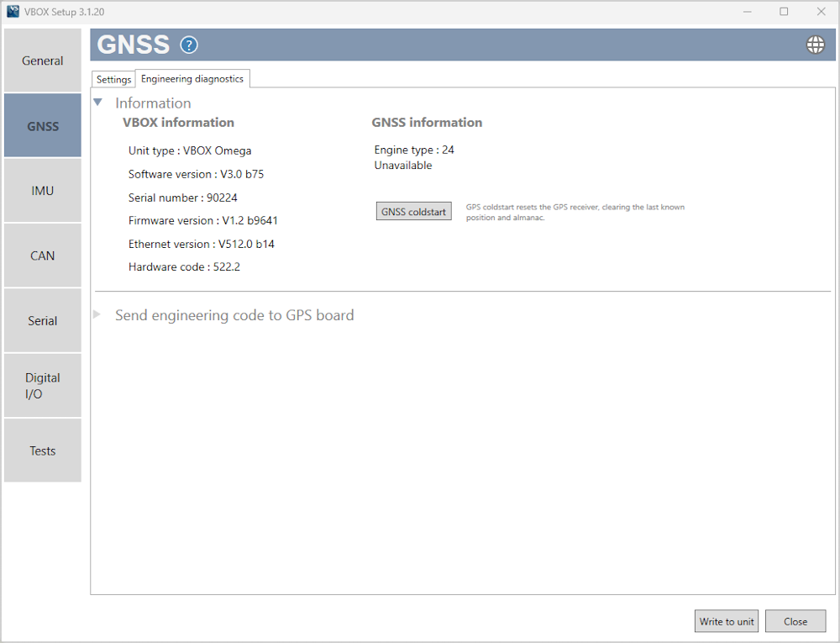Screen dimensions: 840x643
Task: Click Hardware code : 522.2 text
Action: (184, 266)
